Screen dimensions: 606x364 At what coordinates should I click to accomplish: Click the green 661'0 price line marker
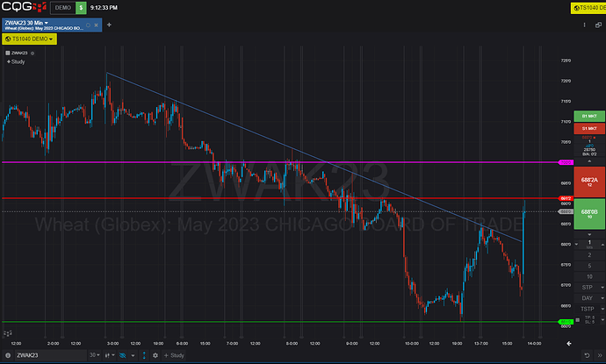point(566,322)
